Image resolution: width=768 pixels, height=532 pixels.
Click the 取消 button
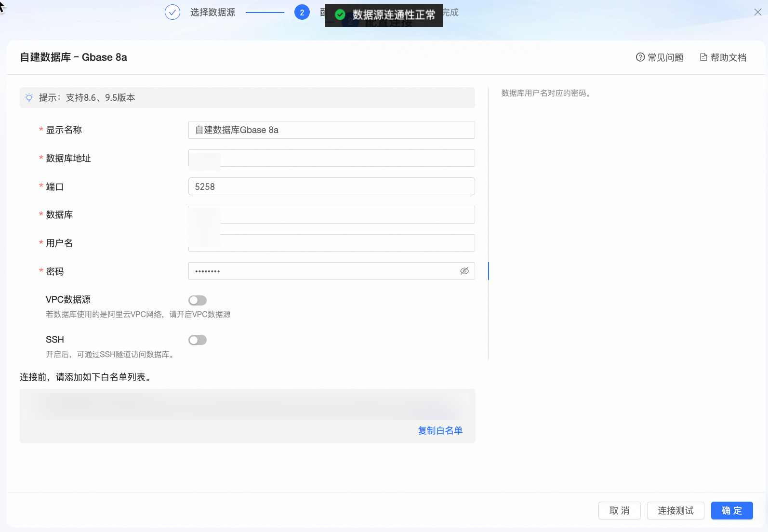coord(620,511)
